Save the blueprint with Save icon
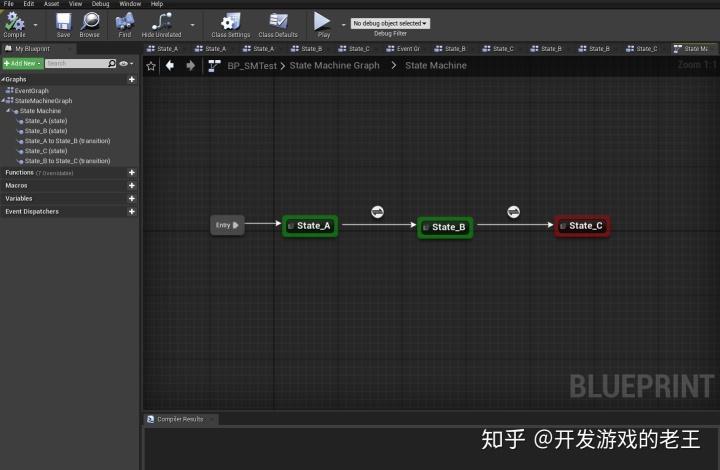 63,25
